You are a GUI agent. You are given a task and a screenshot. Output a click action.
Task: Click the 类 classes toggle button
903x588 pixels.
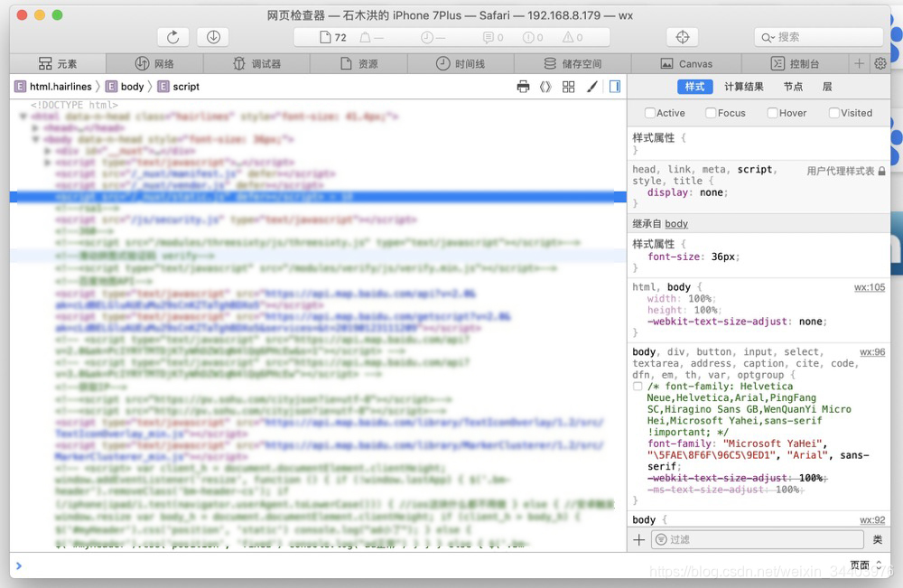pyautogui.click(x=878, y=539)
